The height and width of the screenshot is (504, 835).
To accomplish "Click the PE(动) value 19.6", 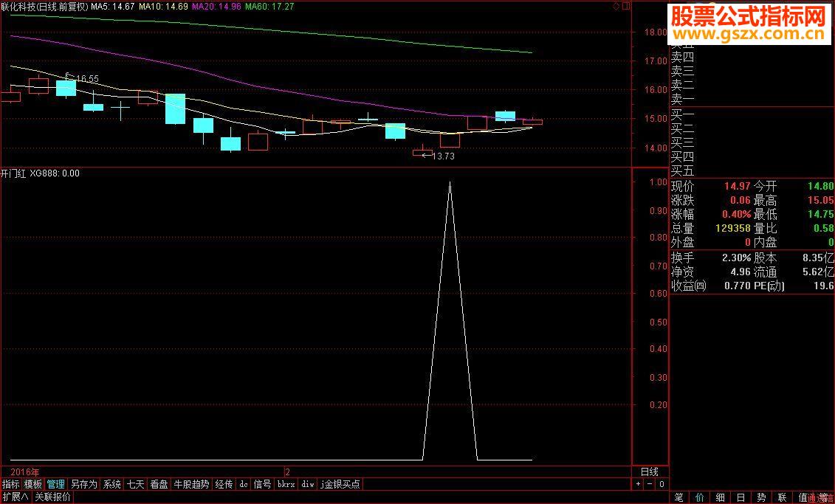I will (824, 286).
